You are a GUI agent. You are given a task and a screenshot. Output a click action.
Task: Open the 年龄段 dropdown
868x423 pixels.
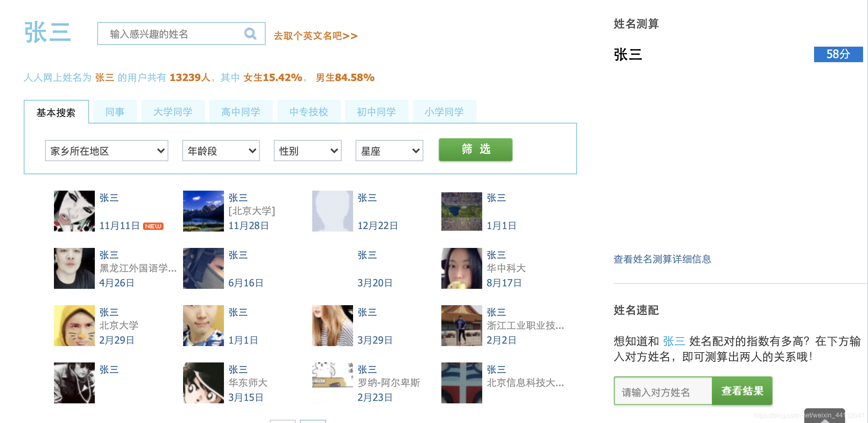221,151
